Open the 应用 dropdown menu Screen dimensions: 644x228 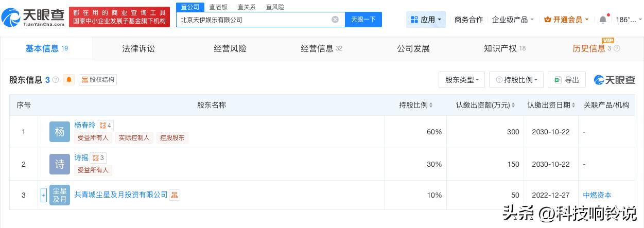426,20
